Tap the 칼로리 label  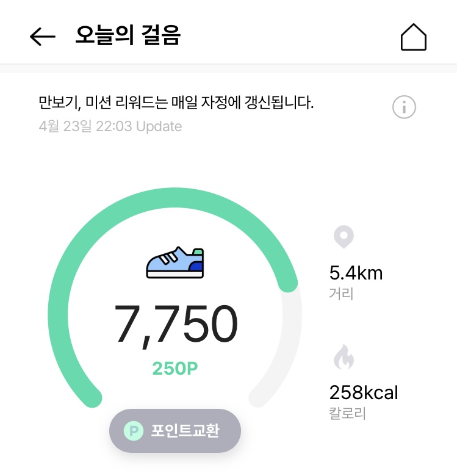tap(347, 413)
